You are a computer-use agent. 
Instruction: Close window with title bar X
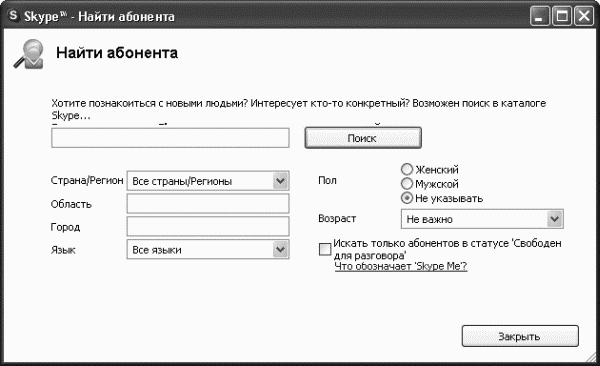pos(584,16)
